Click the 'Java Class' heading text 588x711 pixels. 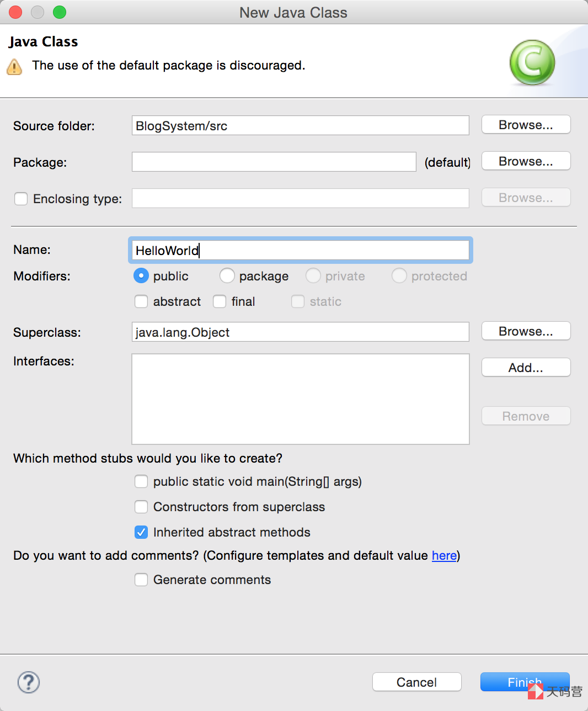point(44,42)
